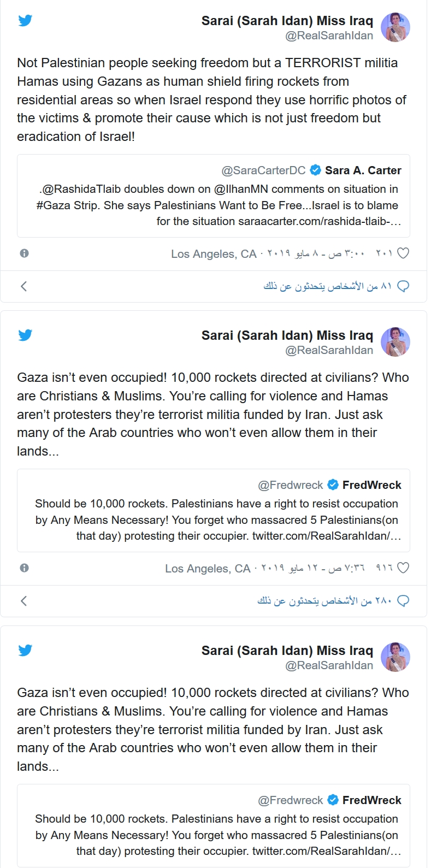Open the @SaraCarterDC handle in quoted tweet
Screen dimensions: 431x868
click(x=263, y=170)
